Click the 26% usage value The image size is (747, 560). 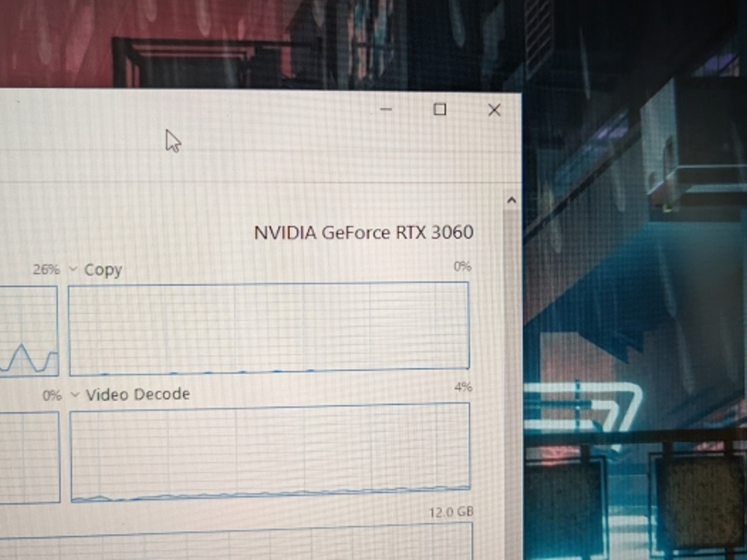coord(46,270)
